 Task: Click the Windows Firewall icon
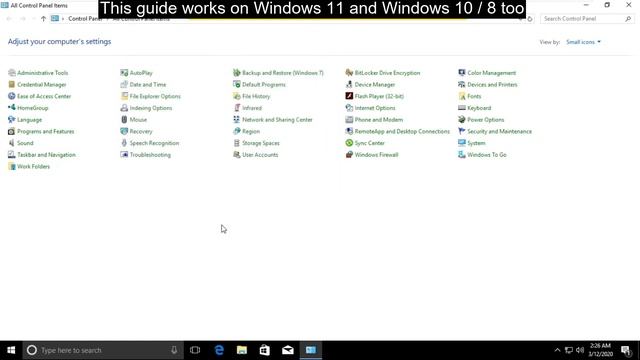tap(349, 155)
